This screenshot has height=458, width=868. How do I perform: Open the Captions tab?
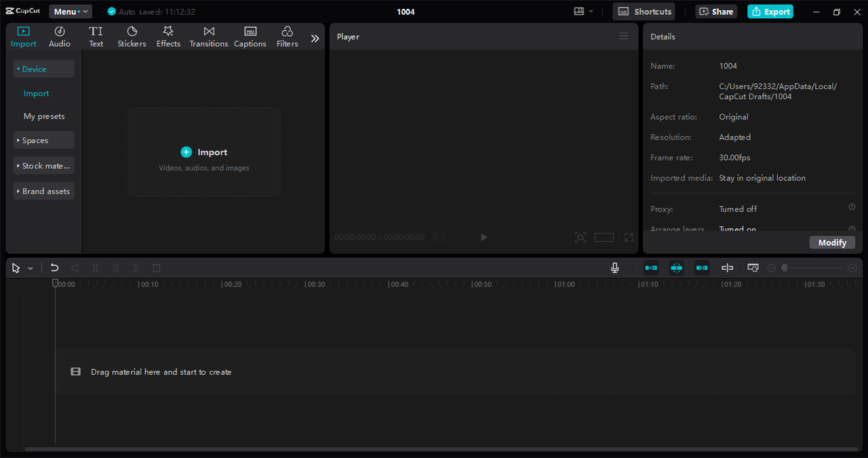(x=250, y=37)
